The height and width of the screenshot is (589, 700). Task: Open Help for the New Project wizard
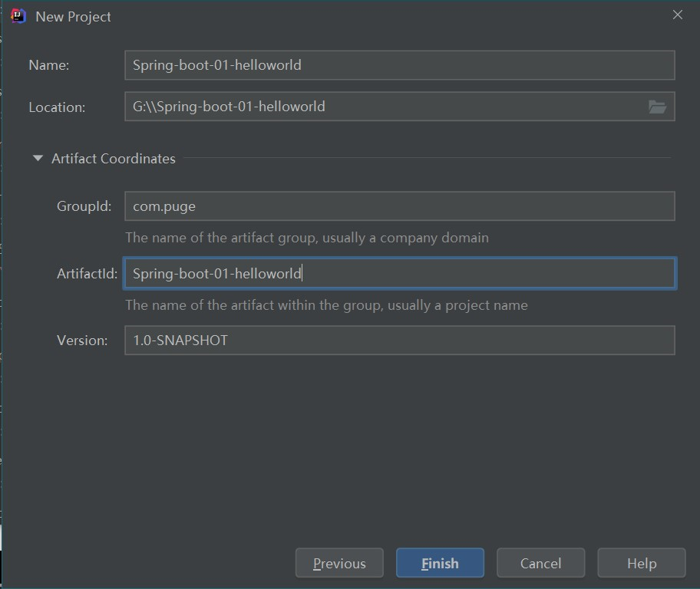click(x=642, y=563)
